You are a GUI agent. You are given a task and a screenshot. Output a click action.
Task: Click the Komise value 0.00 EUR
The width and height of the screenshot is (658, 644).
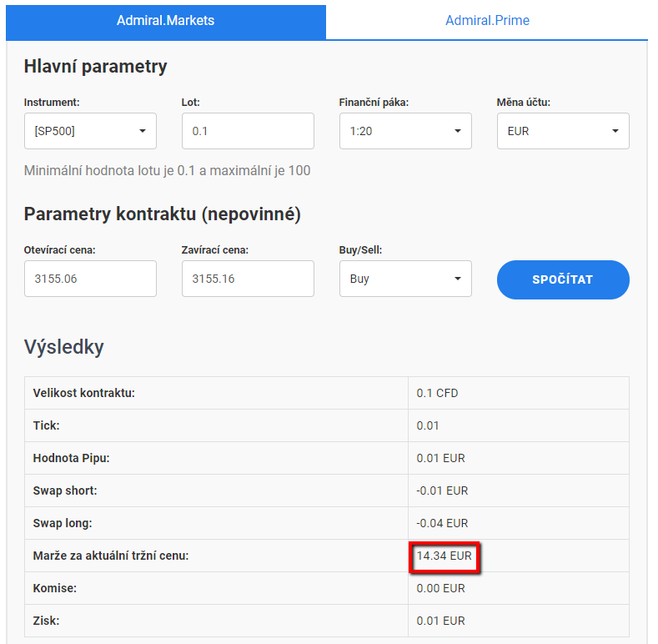point(440,588)
